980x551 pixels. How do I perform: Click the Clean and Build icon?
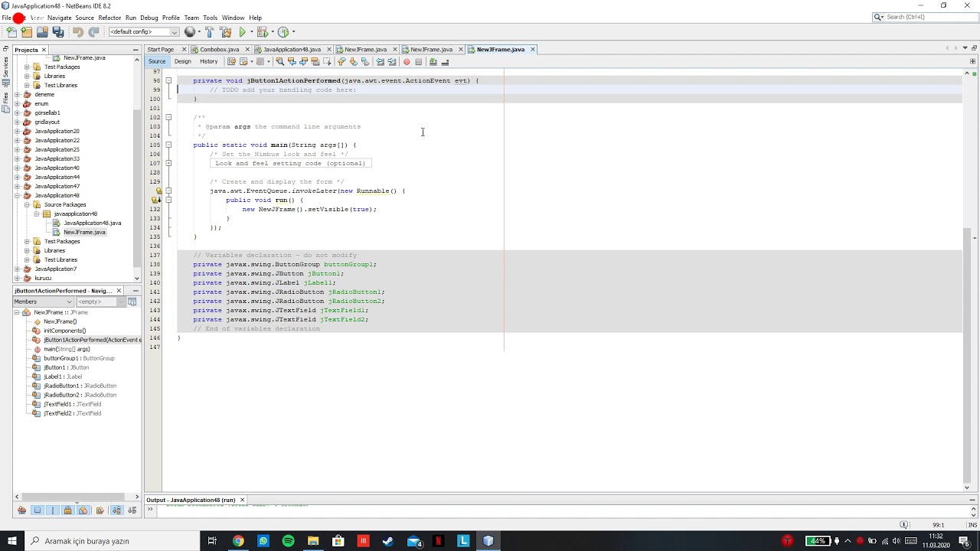[225, 32]
